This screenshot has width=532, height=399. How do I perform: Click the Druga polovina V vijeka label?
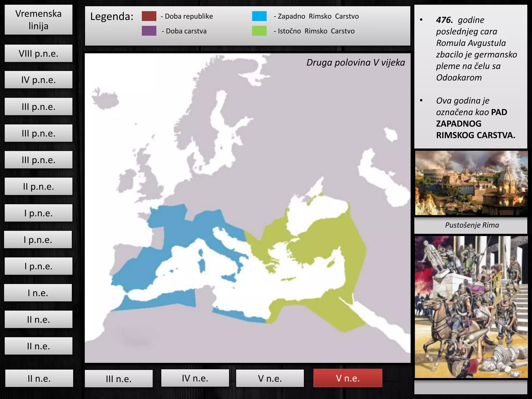coord(355,63)
